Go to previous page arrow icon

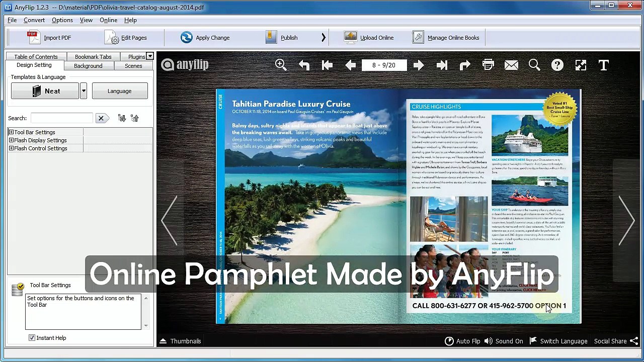350,65
